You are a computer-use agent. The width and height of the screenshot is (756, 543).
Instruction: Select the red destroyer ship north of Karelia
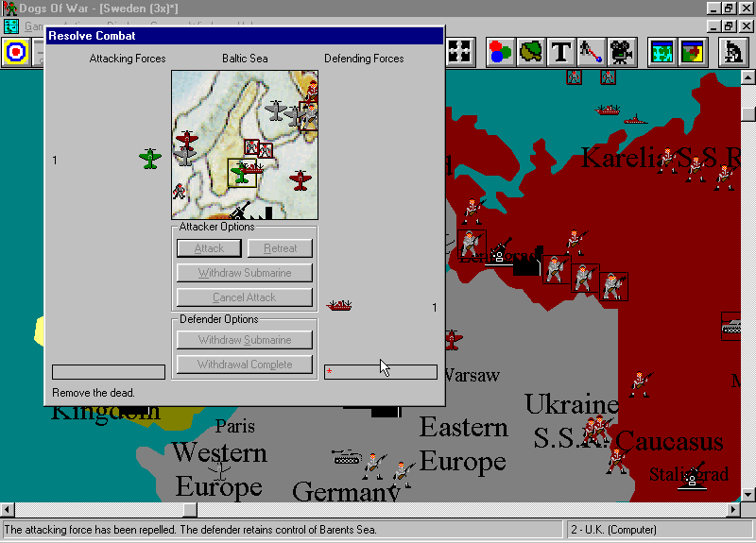click(x=608, y=110)
